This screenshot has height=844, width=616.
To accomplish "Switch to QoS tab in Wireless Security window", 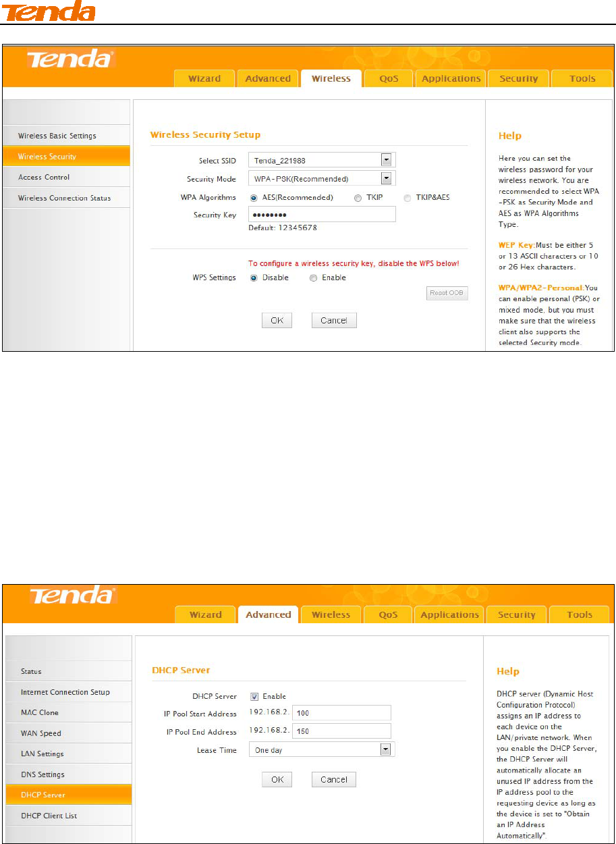I will (x=389, y=78).
